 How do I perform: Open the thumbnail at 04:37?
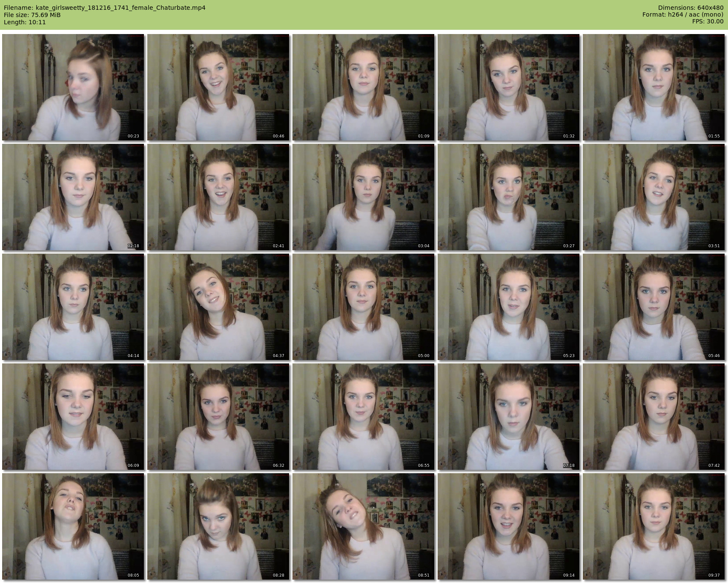click(218, 307)
